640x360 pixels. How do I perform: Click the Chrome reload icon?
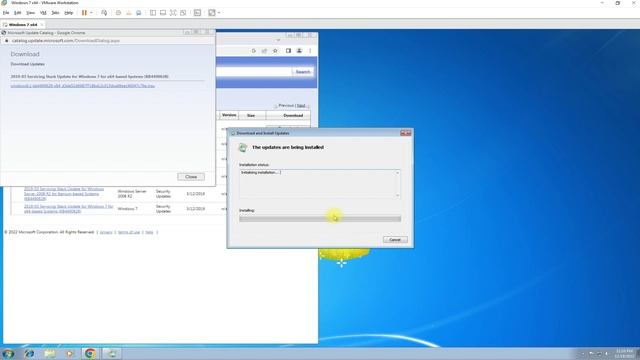tap(253, 51)
